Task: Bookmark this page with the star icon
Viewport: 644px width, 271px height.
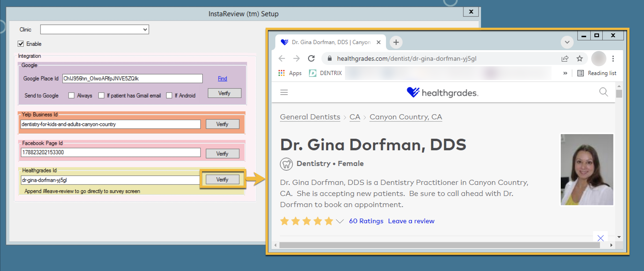Action: coord(579,59)
